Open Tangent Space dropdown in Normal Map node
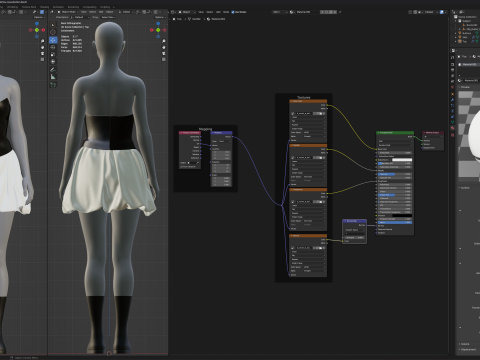Image resolution: width=480 pixels, height=360 pixels. tap(354, 230)
